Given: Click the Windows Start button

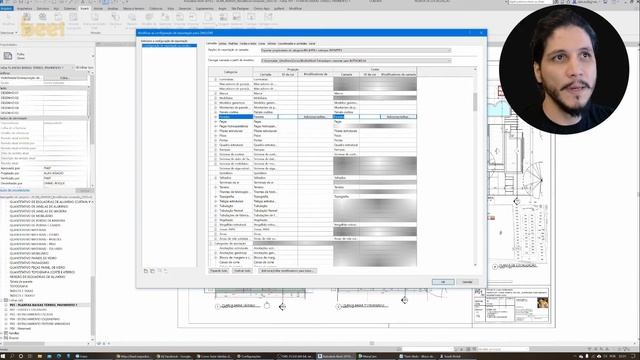Looking at the screenshot, I should click(3, 356).
